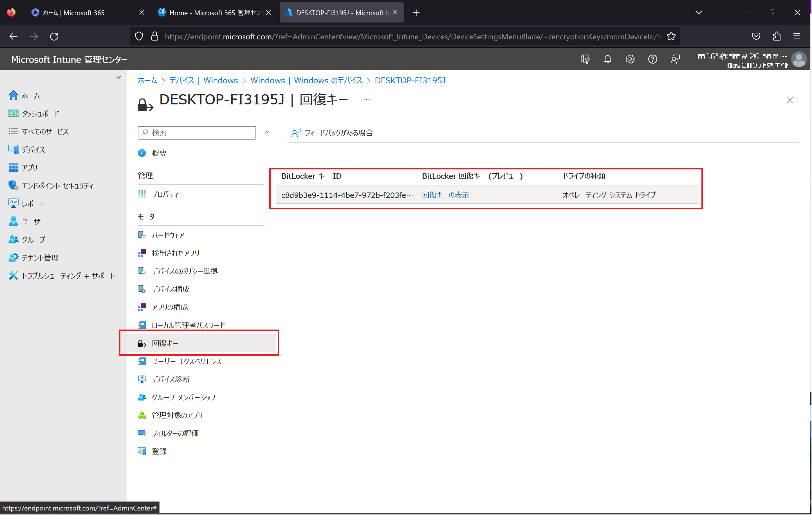Open the header feedback icon
This screenshot has width=812, height=515.
pos(675,59)
